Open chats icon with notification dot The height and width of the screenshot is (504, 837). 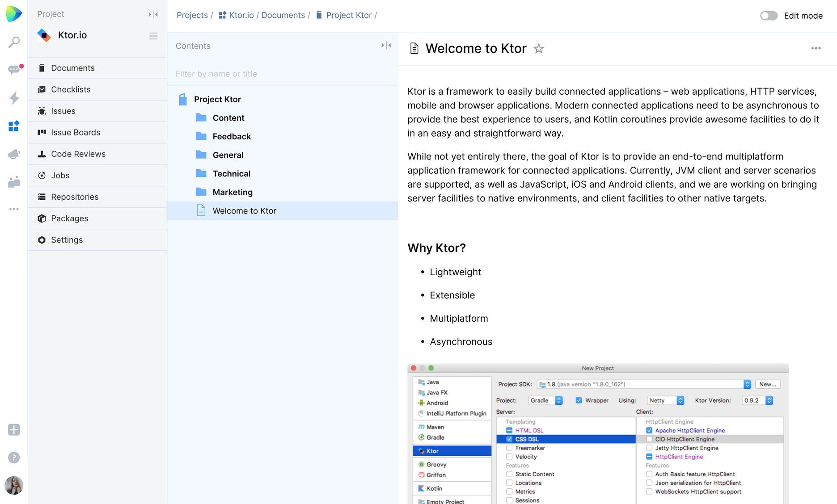(15, 69)
